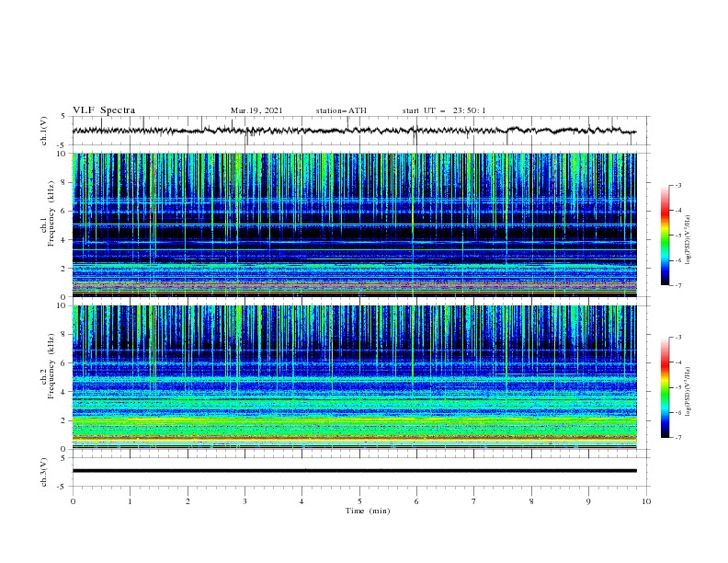Click the ch.2 "Frequency (kHz)" axis label
728x563 pixels.
[x=51, y=366]
